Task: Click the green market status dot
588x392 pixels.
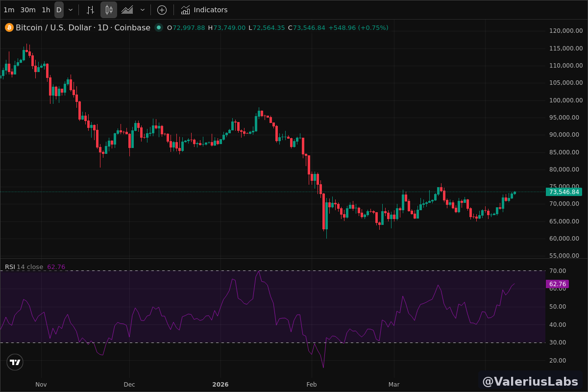Action: pyautogui.click(x=159, y=27)
